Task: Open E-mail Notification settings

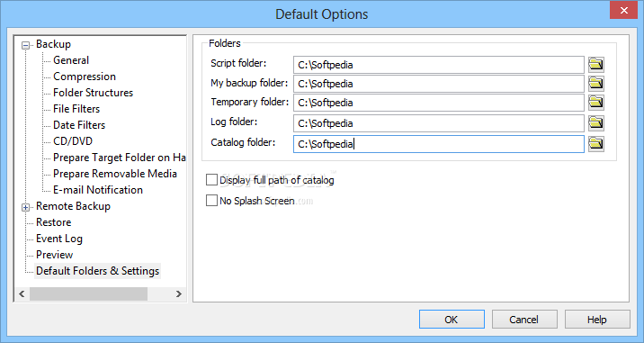Action: click(x=98, y=190)
